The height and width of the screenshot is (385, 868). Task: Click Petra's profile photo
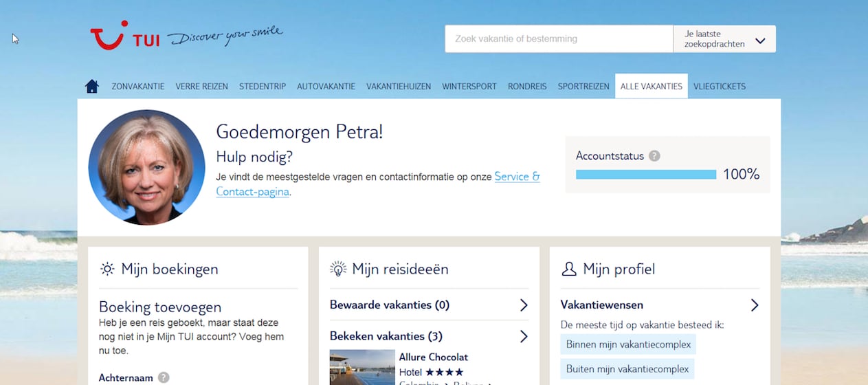point(146,168)
